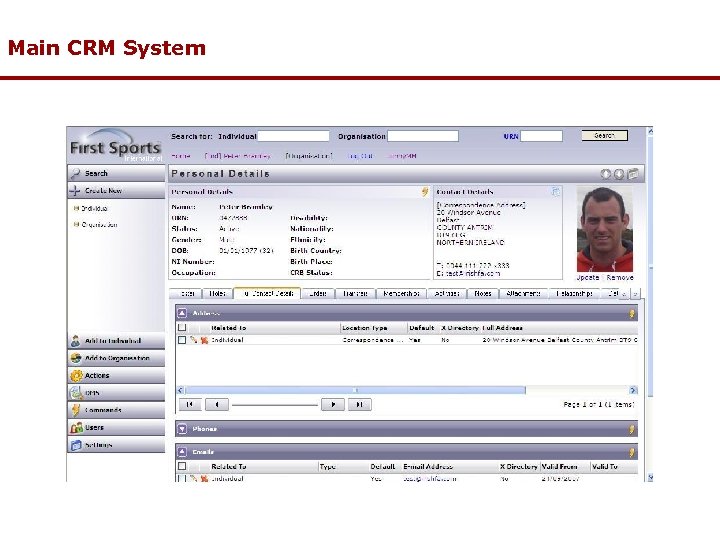Viewport: 720px width, 540px height.
Task: Click the Update link under the photo
Action: pyautogui.click(x=588, y=278)
